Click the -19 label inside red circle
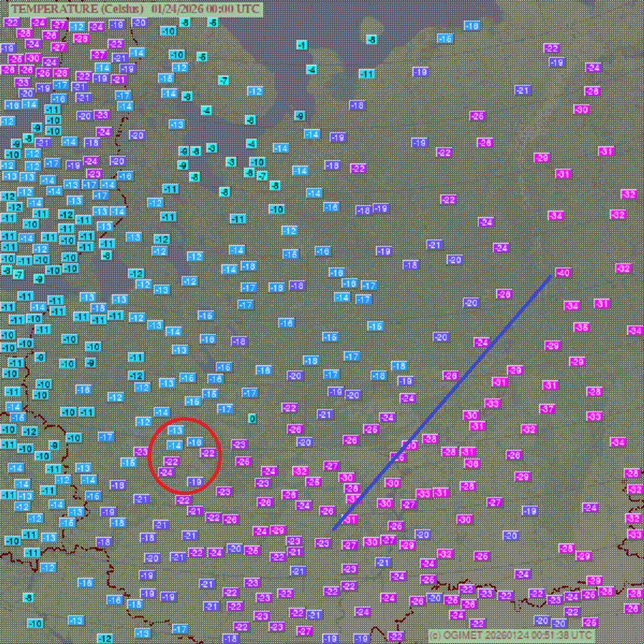Viewport: 644px width, 644px height. coord(195,482)
